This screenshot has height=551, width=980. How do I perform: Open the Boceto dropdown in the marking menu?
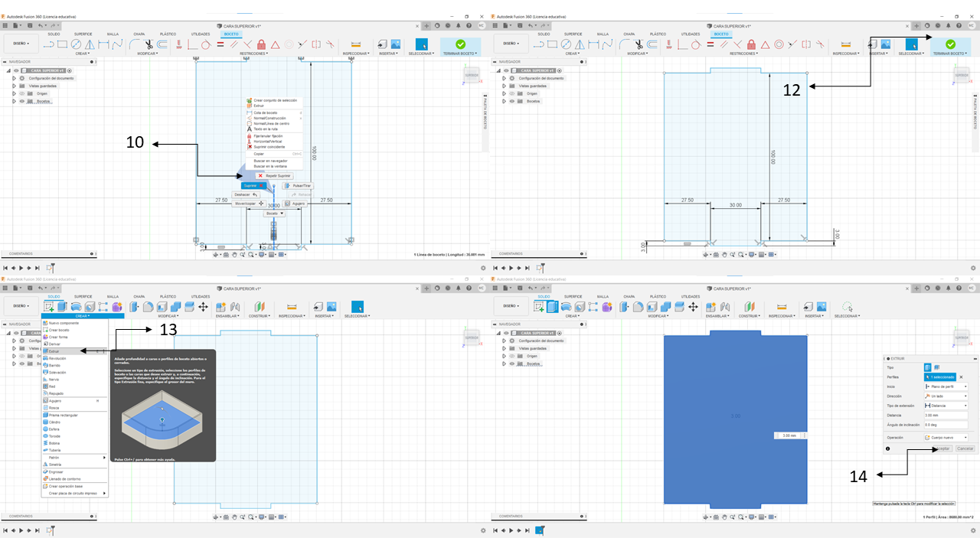point(275,214)
